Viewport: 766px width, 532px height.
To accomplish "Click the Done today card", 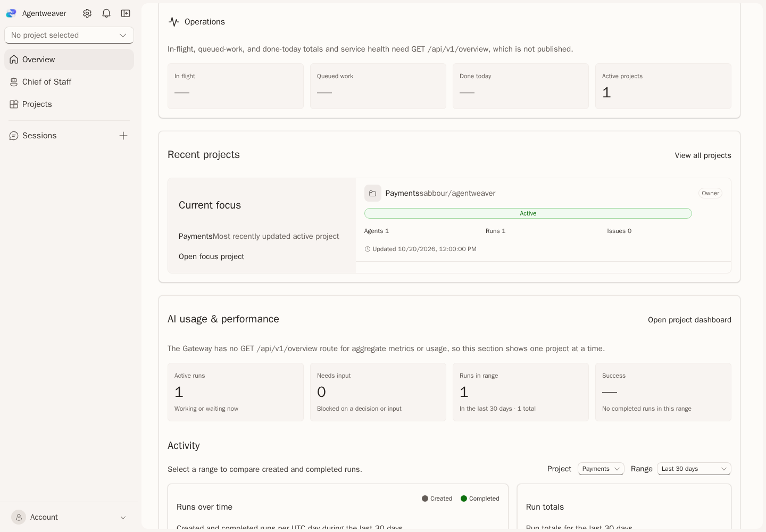I will coord(521,86).
